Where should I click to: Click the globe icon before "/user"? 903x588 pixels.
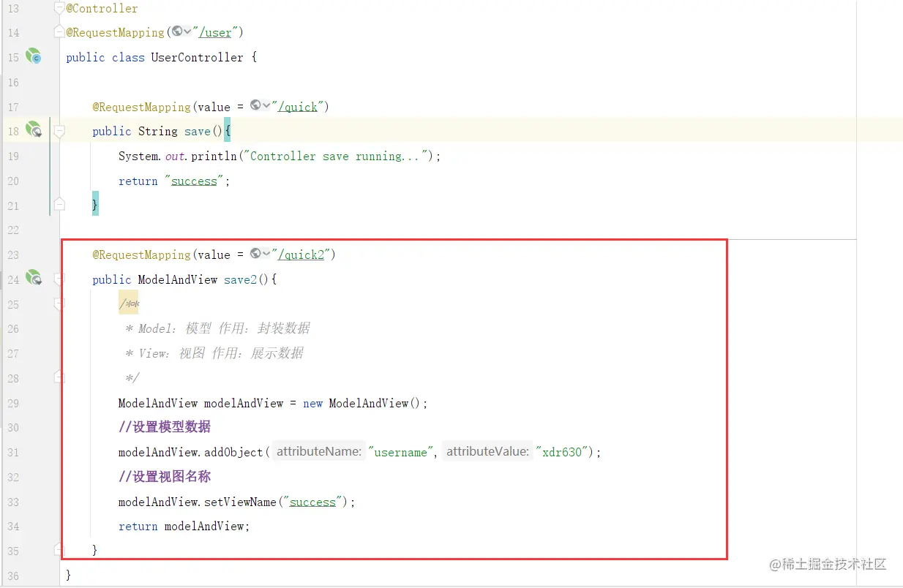[x=177, y=31]
